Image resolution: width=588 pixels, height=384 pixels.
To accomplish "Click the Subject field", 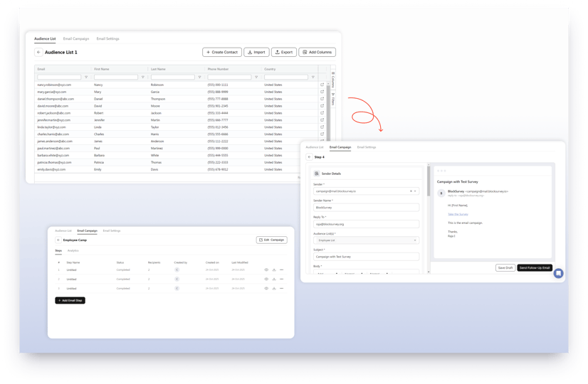I will (366, 257).
